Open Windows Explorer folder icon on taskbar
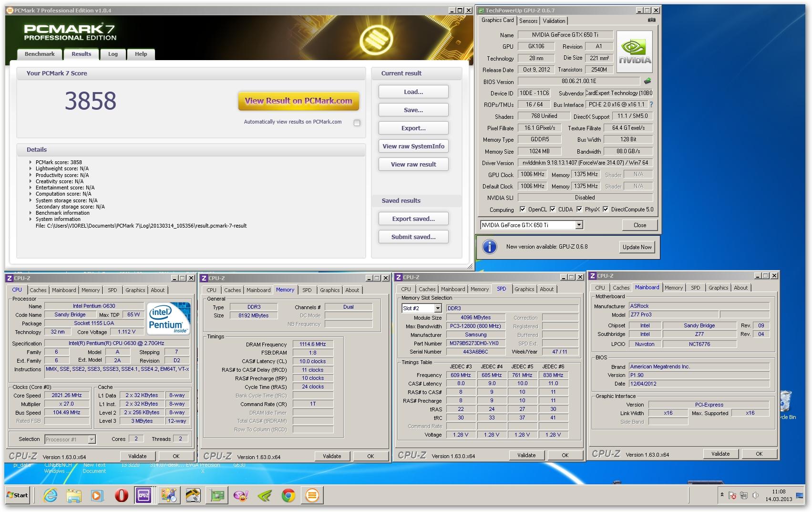 [x=74, y=495]
